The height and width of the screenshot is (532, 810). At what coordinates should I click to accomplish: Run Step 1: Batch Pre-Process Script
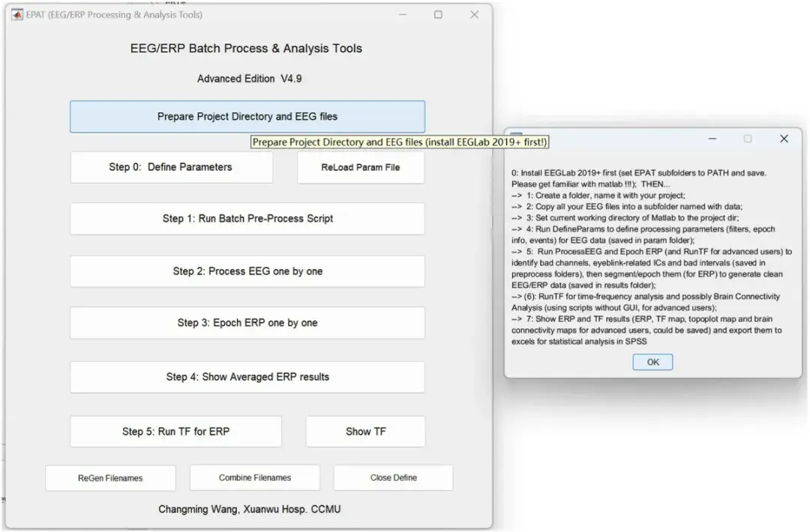247,218
